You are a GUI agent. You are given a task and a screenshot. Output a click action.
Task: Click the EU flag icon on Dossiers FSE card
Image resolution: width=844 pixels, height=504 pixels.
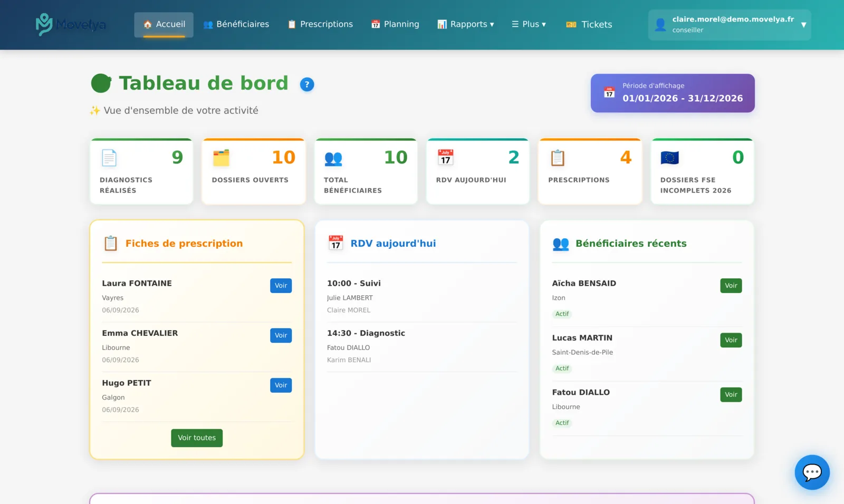[x=669, y=158]
